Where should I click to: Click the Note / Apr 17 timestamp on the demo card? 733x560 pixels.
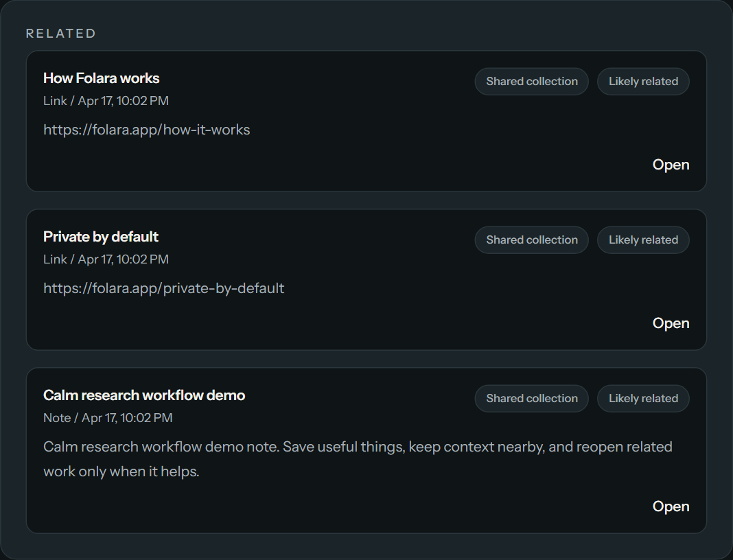108,417
